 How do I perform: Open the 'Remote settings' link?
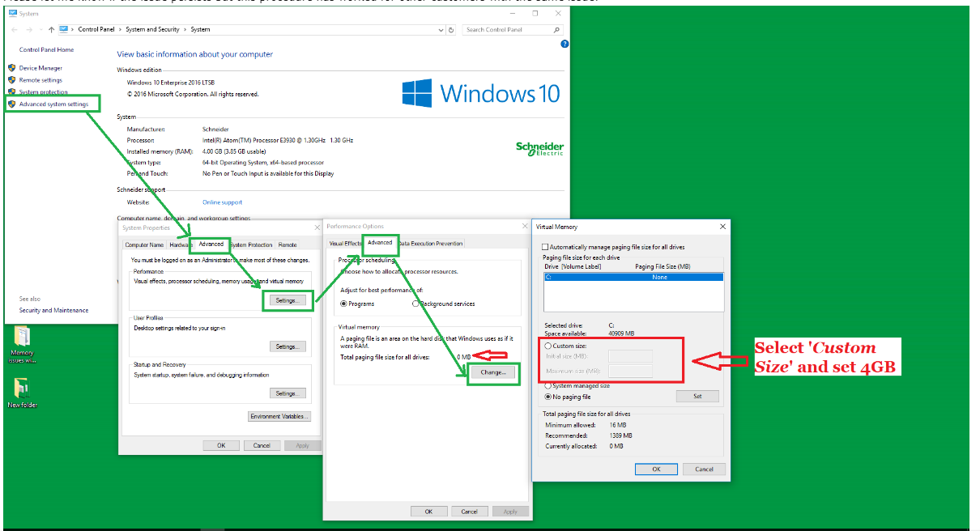[40, 80]
